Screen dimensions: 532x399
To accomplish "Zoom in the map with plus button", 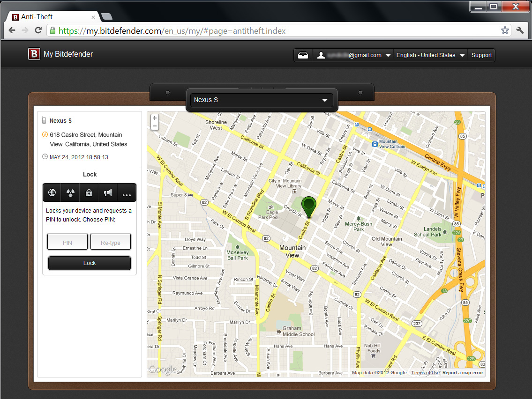I will point(155,118).
